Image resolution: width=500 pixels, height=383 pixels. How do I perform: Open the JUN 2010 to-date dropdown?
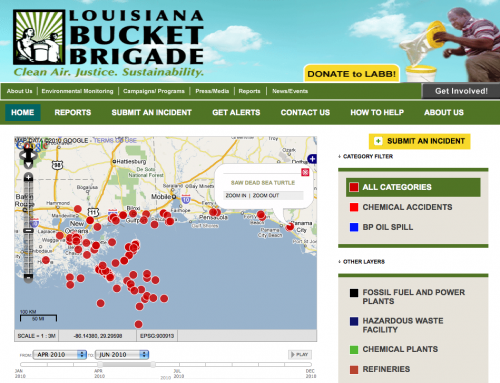tap(122, 354)
